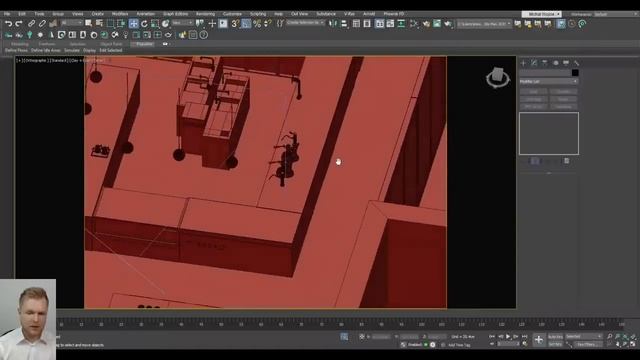Toggle the Auto Key button

point(555,336)
